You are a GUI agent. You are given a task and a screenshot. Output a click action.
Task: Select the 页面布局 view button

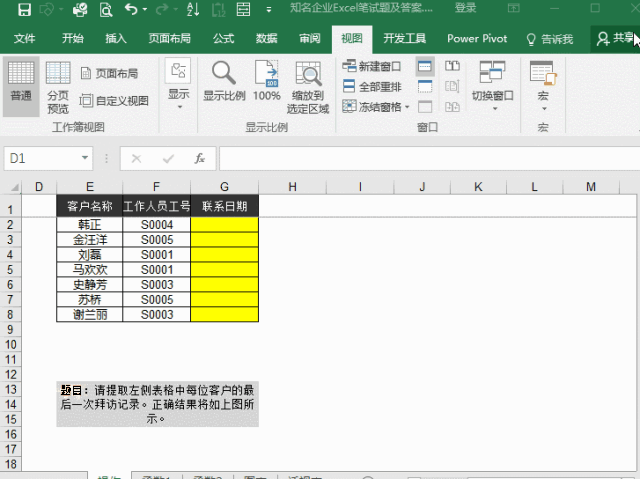pos(109,73)
